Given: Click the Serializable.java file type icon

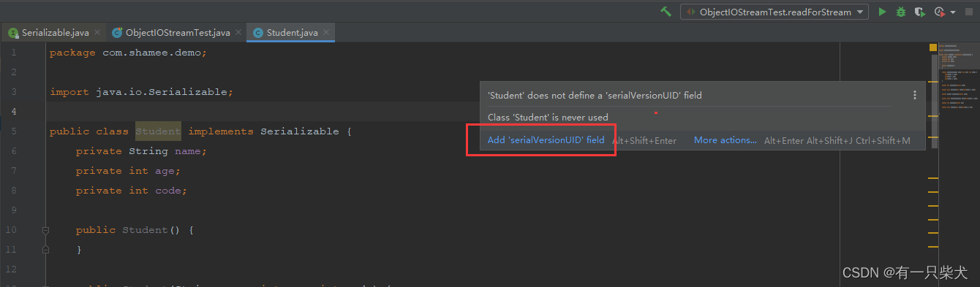Looking at the screenshot, I should 13,33.
